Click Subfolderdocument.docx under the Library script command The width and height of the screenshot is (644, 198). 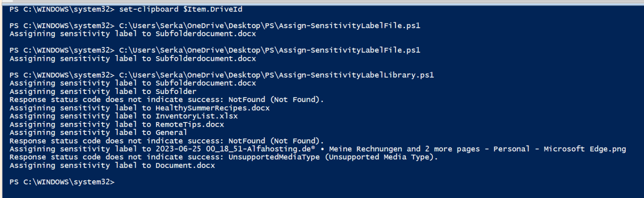tap(205, 83)
